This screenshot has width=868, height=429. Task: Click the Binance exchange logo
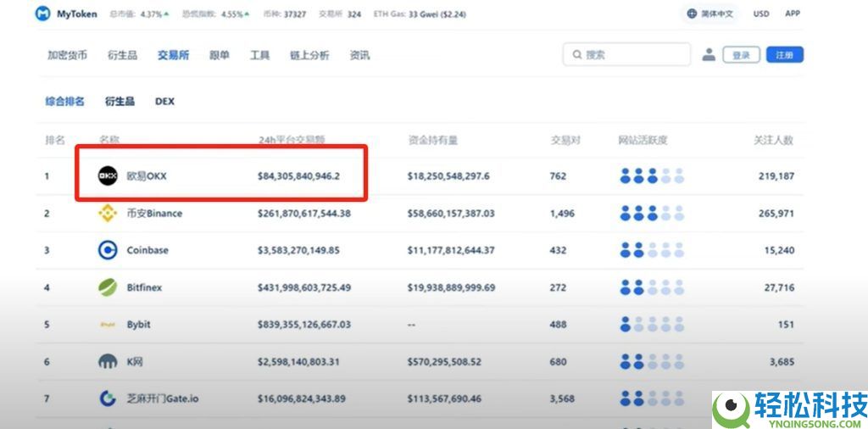click(108, 213)
